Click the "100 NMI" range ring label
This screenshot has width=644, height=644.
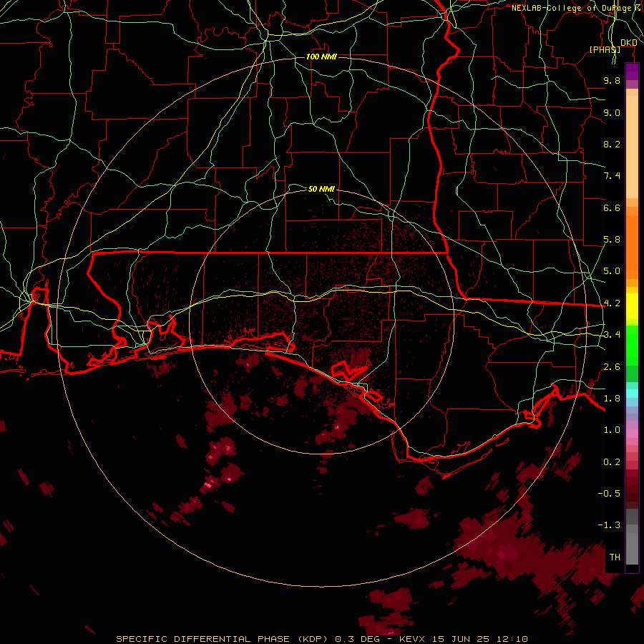321,57
